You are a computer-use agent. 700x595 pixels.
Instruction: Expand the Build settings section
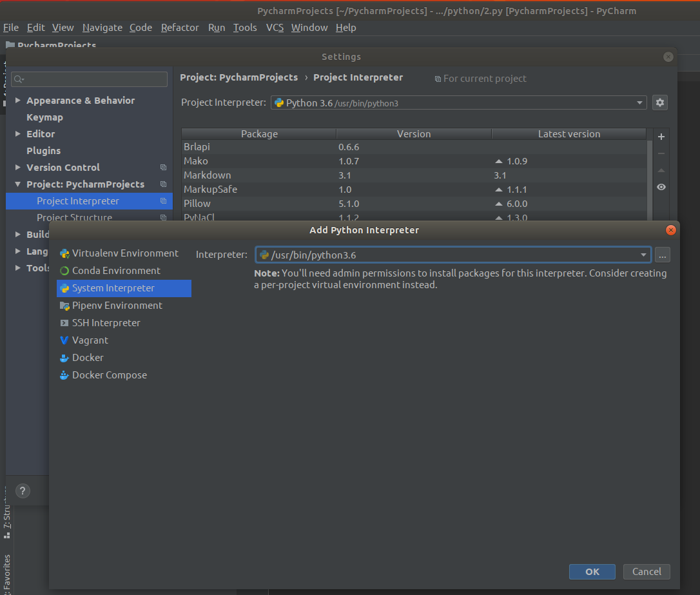click(18, 235)
